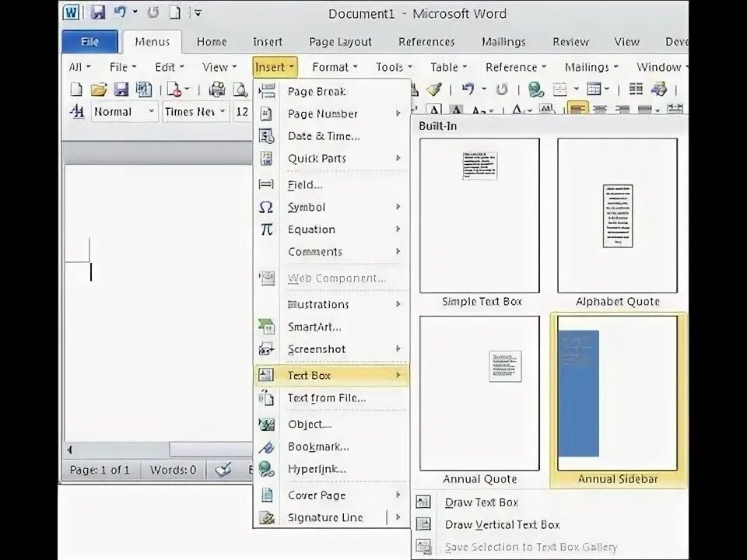This screenshot has width=747, height=560.
Task: Expand the Quick Parts submenu
Action: 331,159
